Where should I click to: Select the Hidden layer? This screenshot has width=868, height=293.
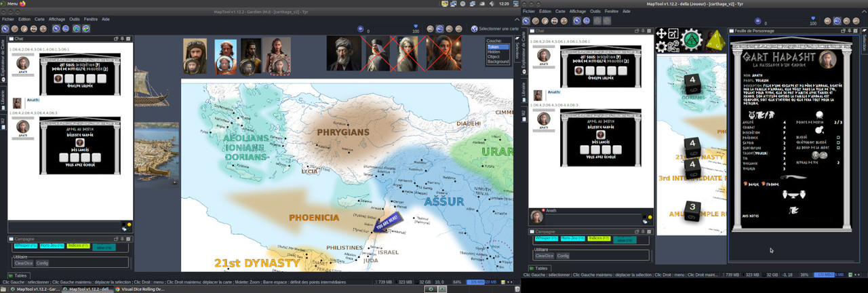[498, 52]
